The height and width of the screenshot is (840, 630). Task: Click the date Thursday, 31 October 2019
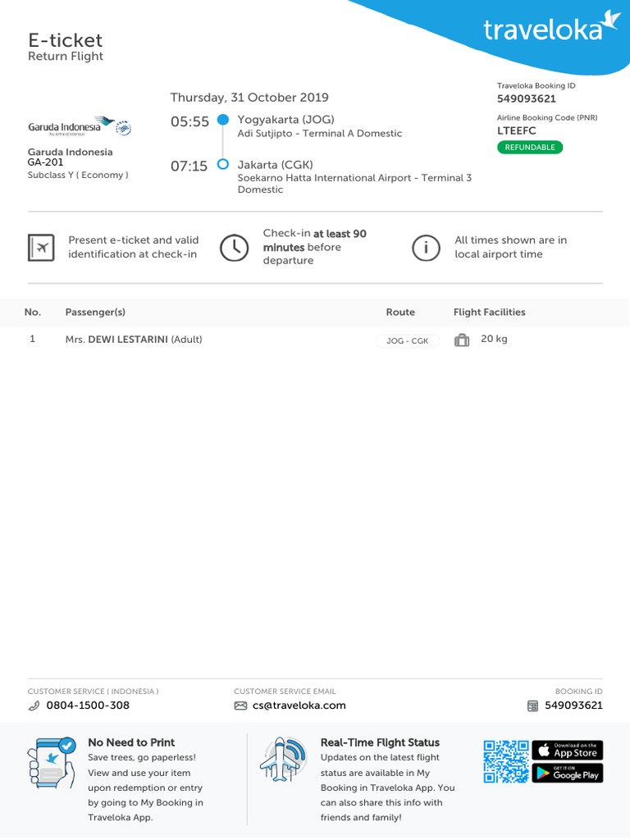(249, 98)
